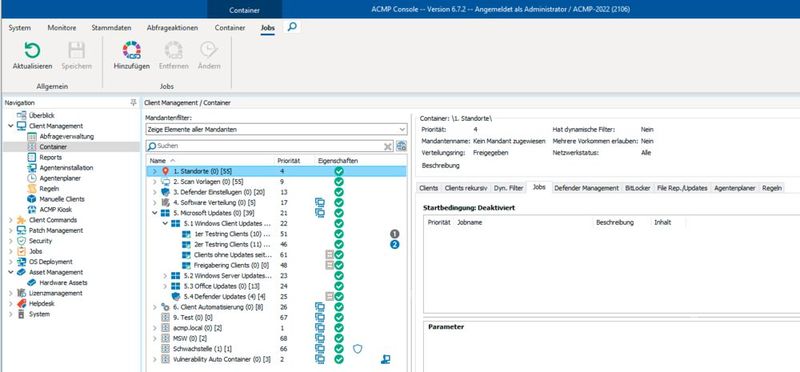Open Lizenzmanagement in the Navigation tree
Viewport: 800px width, 372px height.
pos(55,293)
